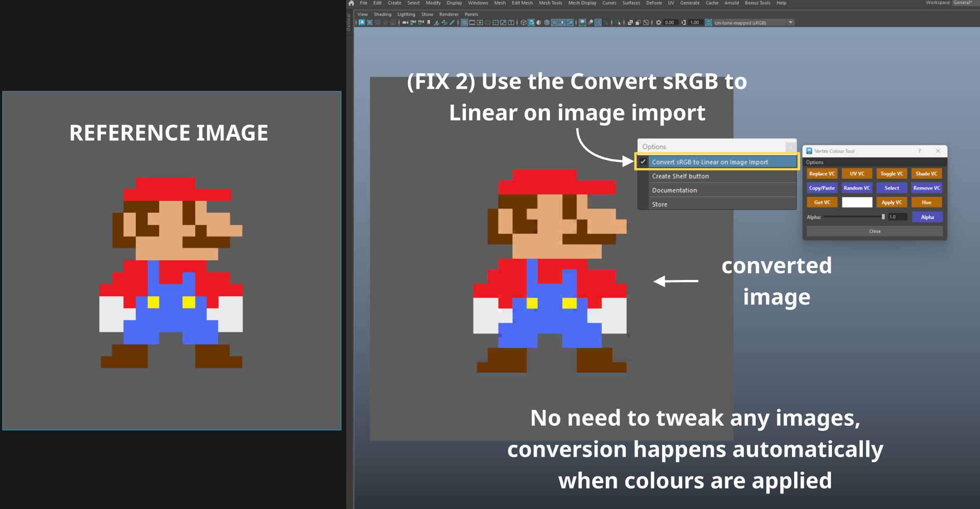Click the Toggle VC button

(x=892, y=174)
